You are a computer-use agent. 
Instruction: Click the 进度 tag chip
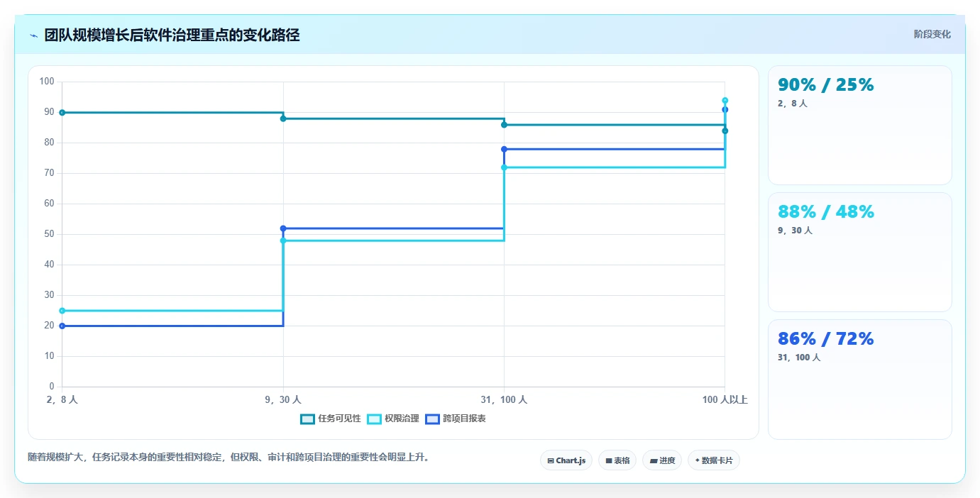point(662,460)
